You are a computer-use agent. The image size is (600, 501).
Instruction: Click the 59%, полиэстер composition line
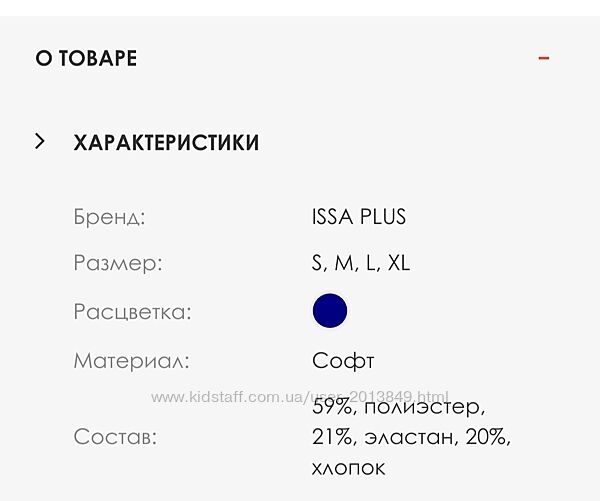[x=398, y=409]
